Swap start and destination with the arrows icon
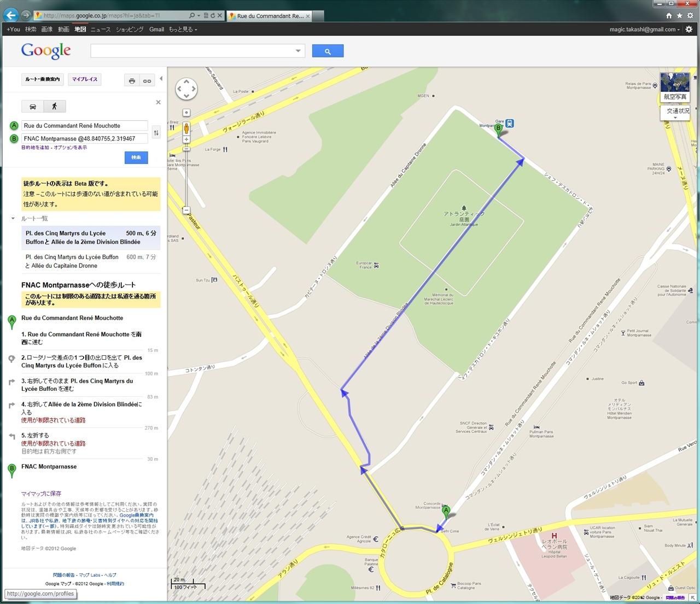 point(156,132)
